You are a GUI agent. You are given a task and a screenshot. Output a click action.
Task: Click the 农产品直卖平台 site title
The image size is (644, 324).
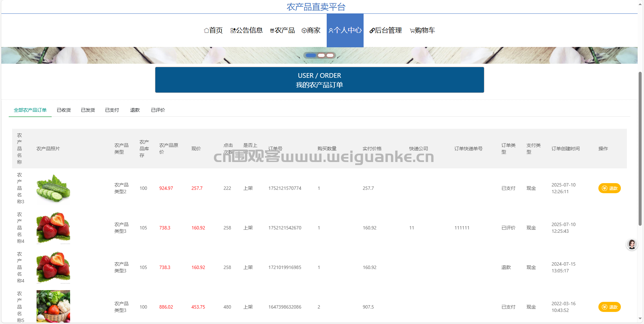316,7
